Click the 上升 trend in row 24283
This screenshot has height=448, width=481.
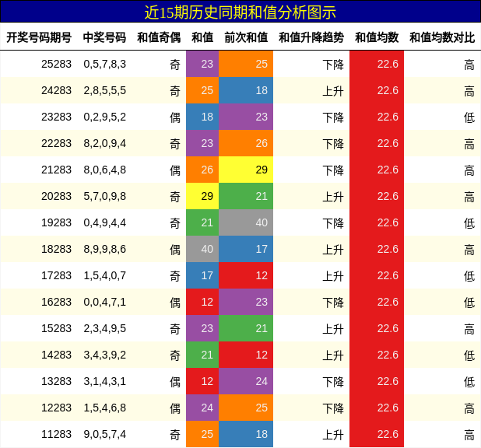coord(333,91)
